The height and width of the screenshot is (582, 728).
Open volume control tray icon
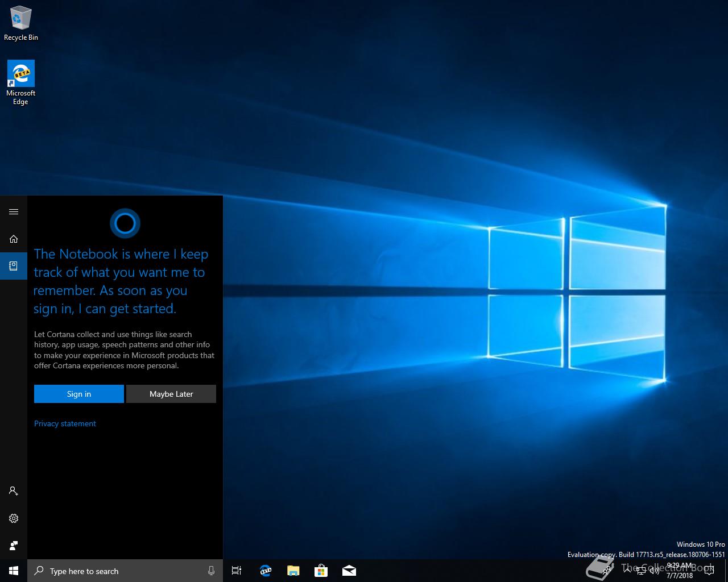tap(654, 571)
